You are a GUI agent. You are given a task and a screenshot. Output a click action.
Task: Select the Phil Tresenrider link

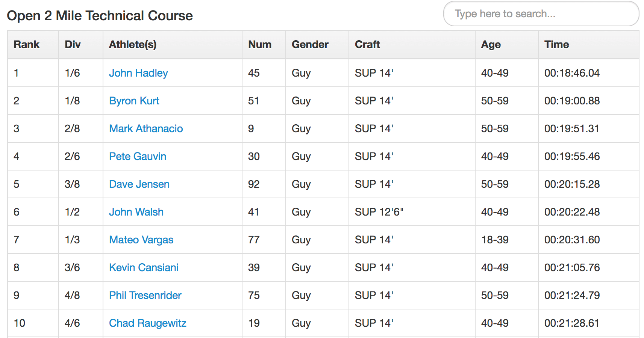145,295
